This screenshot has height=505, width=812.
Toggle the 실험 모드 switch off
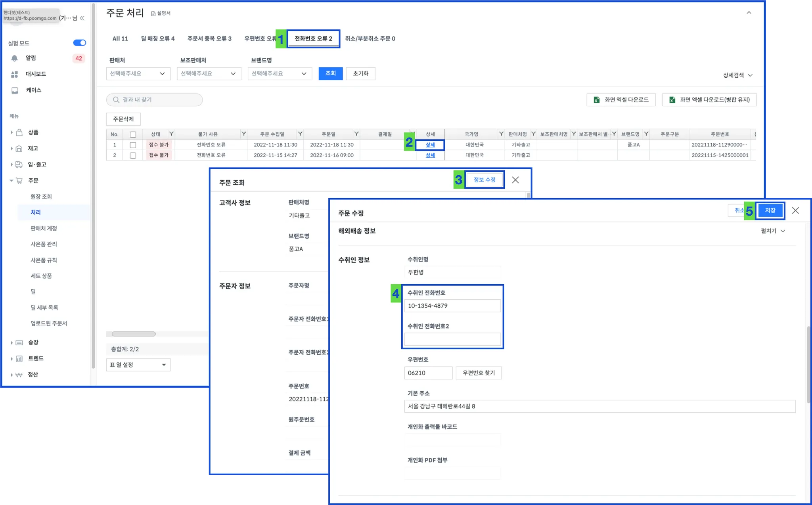coord(79,43)
